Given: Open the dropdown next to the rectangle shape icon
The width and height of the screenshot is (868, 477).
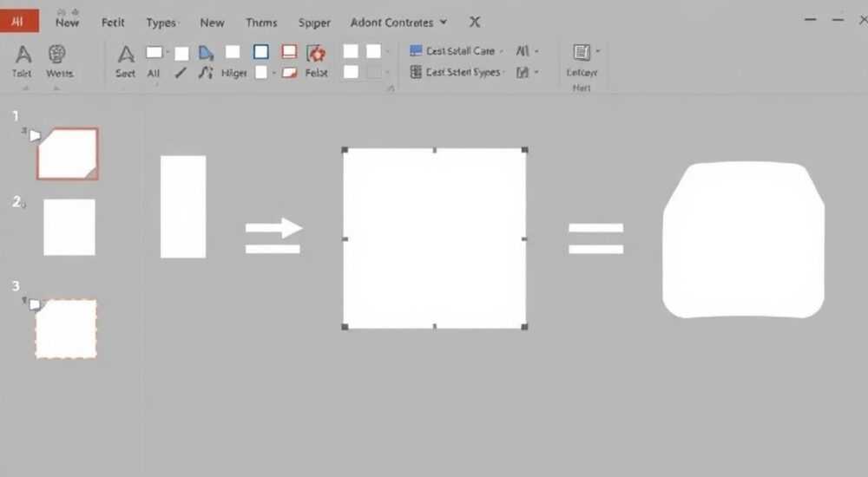Looking at the screenshot, I should point(168,53).
